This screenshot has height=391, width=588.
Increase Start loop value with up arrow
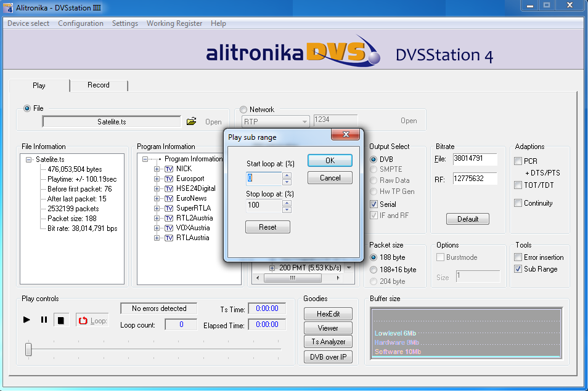[287, 175]
